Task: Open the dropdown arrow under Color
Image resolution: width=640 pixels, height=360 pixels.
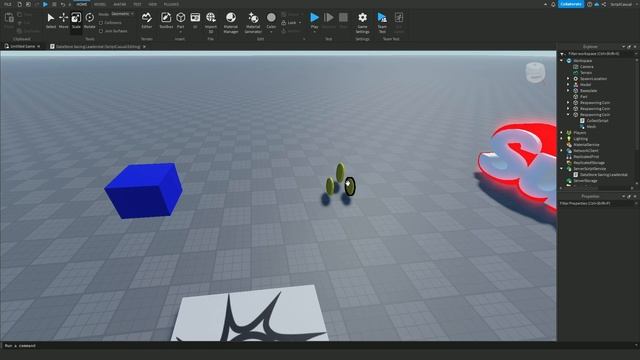Action: tap(271, 31)
